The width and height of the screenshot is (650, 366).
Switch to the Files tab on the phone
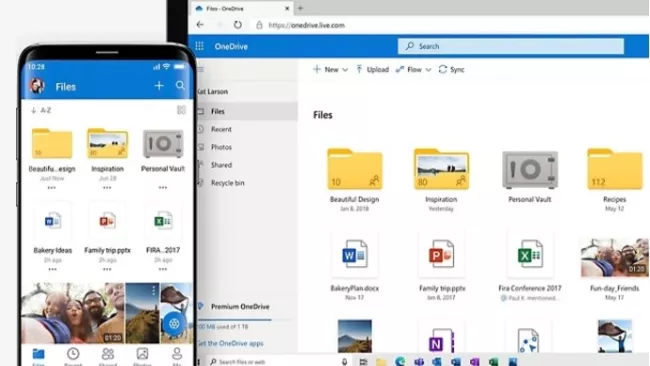point(39,356)
